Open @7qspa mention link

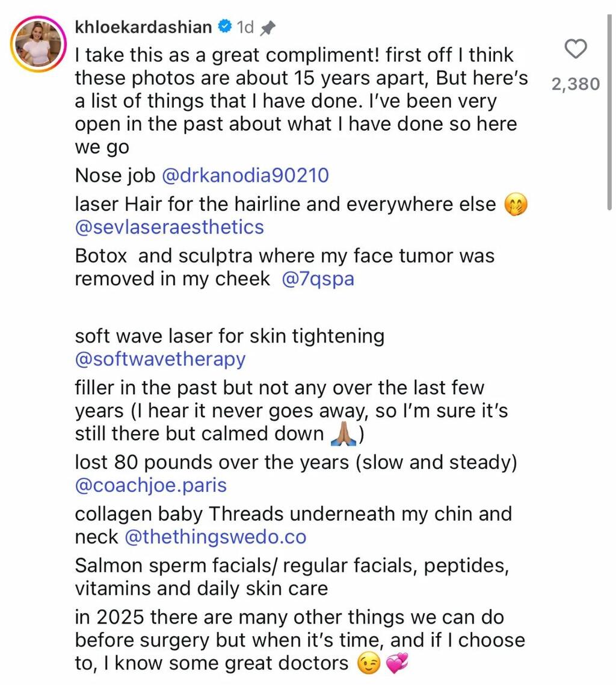(x=318, y=279)
